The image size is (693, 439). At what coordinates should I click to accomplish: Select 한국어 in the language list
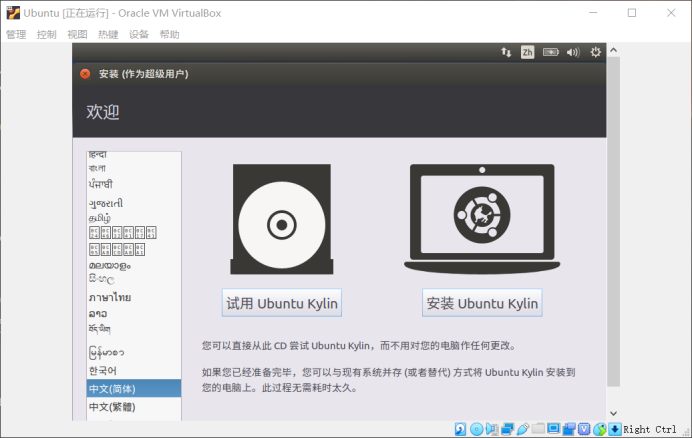(134, 370)
